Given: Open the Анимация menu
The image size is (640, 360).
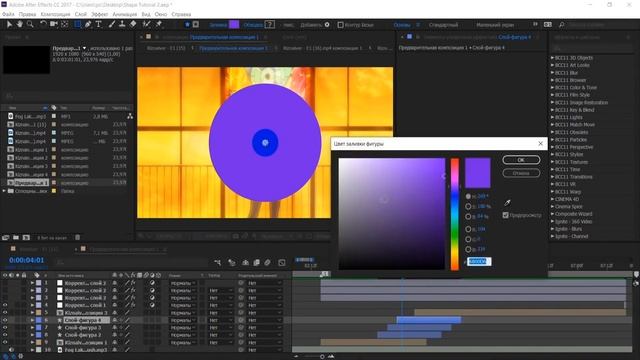Looking at the screenshot, I should (x=124, y=14).
